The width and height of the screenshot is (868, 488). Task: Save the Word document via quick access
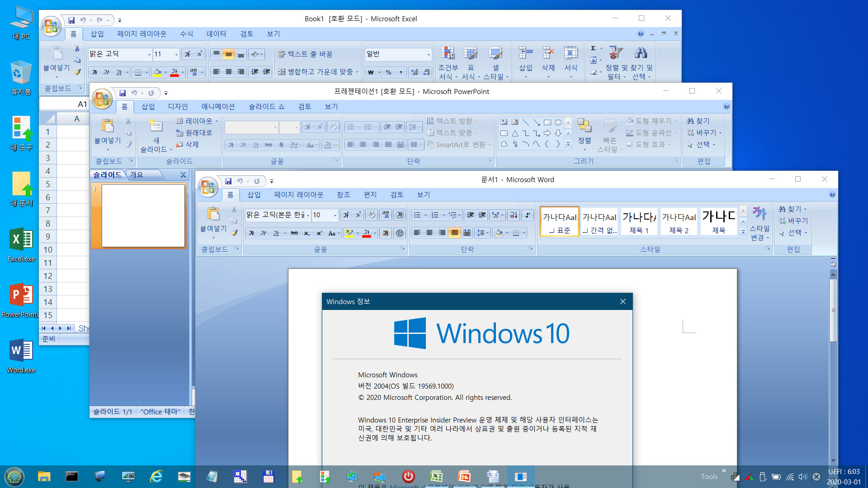pyautogui.click(x=228, y=181)
